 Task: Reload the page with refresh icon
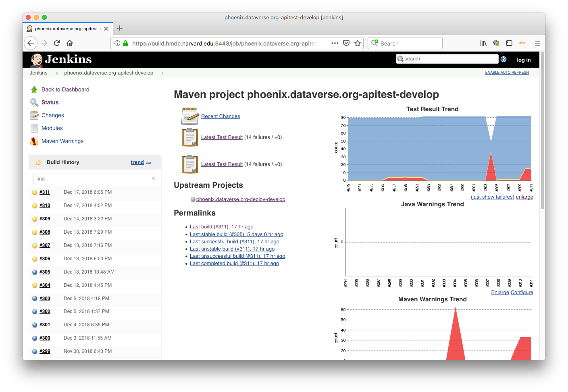pyautogui.click(x=57, y=43)
